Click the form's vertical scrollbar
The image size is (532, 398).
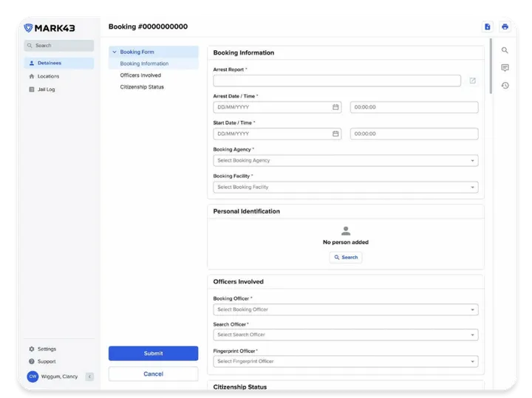pyautogui.click(x=491, y=66)
